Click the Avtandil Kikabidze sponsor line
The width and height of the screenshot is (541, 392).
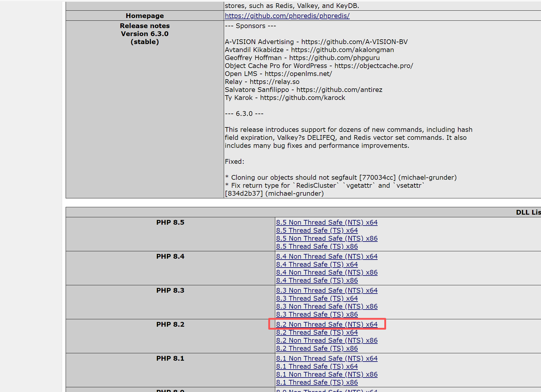tap(309, 50)
